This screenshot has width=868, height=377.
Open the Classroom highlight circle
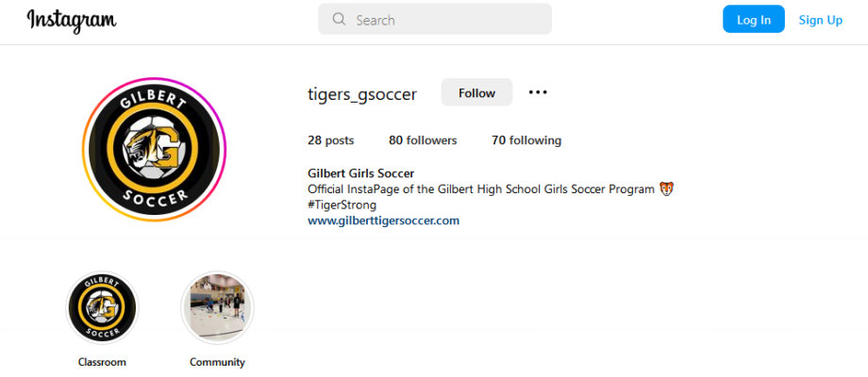tap(102, 307)
